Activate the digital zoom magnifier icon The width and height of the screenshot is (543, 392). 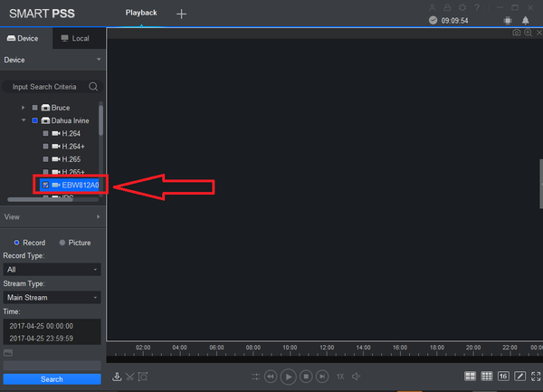click(x=529, y=33)
